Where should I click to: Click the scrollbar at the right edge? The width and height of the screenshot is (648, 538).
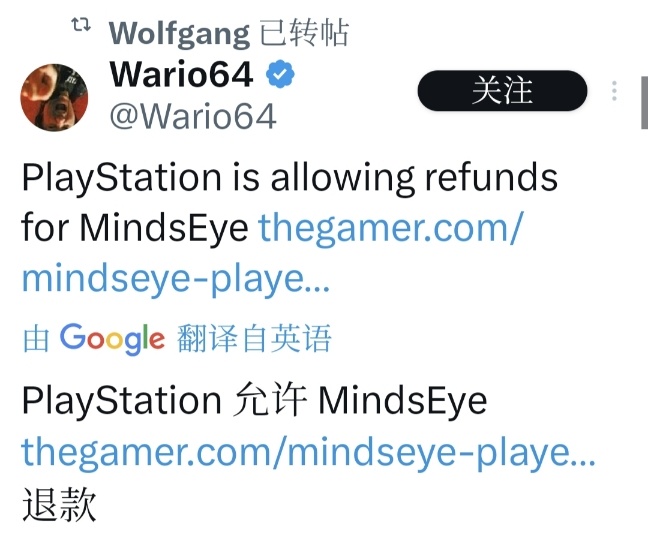click(x=645, y=102)
